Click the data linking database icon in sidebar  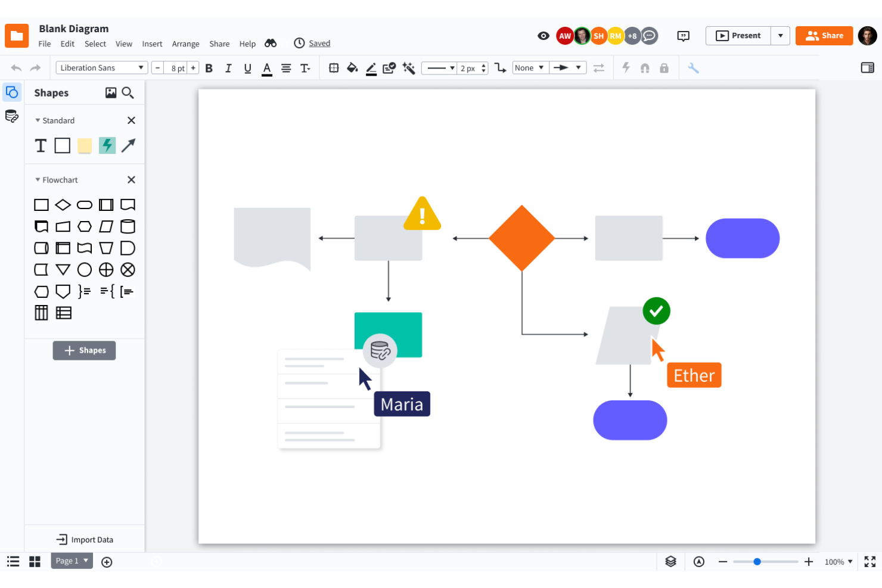[12, 117]
